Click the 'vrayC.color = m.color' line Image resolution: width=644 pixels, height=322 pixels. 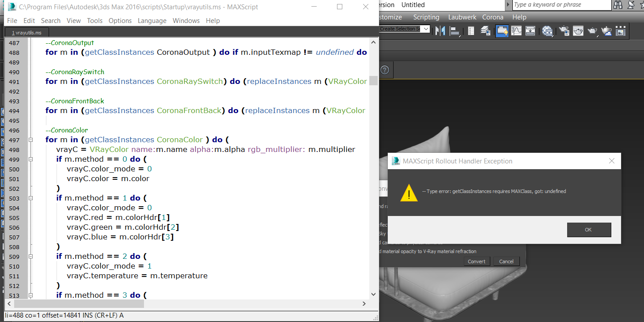click(108, 178)
